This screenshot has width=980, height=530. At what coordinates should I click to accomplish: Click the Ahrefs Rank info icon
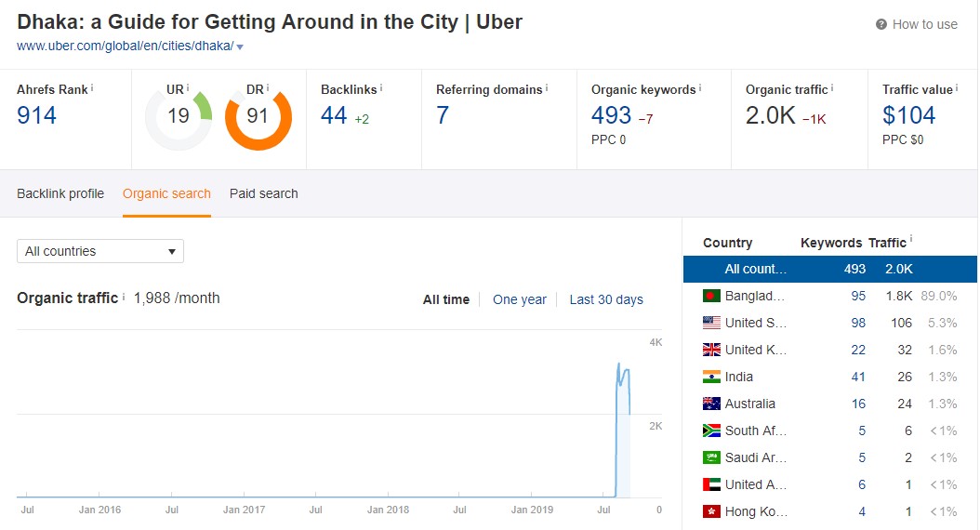(x=92, y=88)
